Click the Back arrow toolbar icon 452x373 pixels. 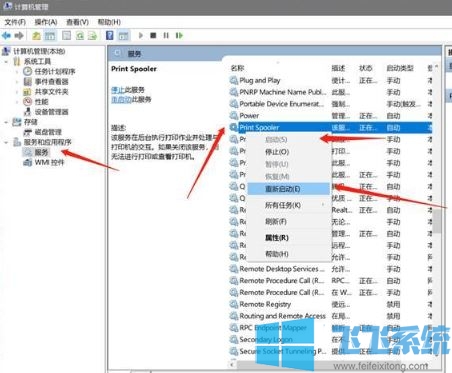pyautogui.click(x=6, y=35)
